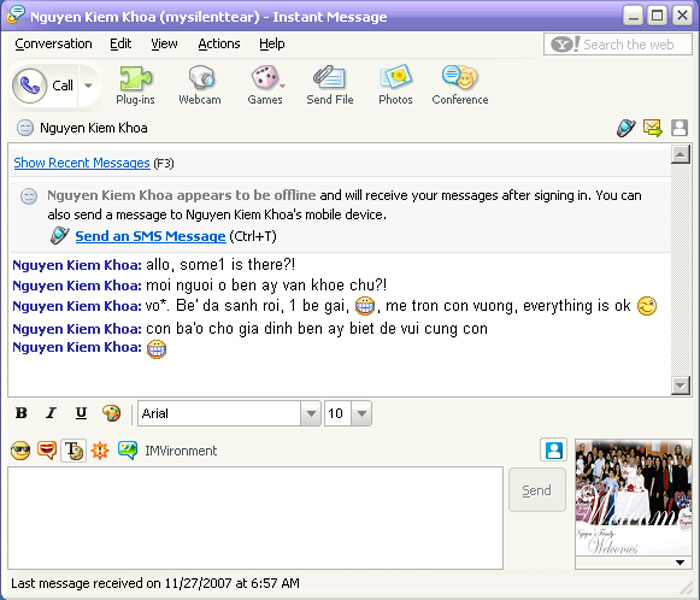Send a Buzz to the contact
The image size is (700, 600).
100,450
